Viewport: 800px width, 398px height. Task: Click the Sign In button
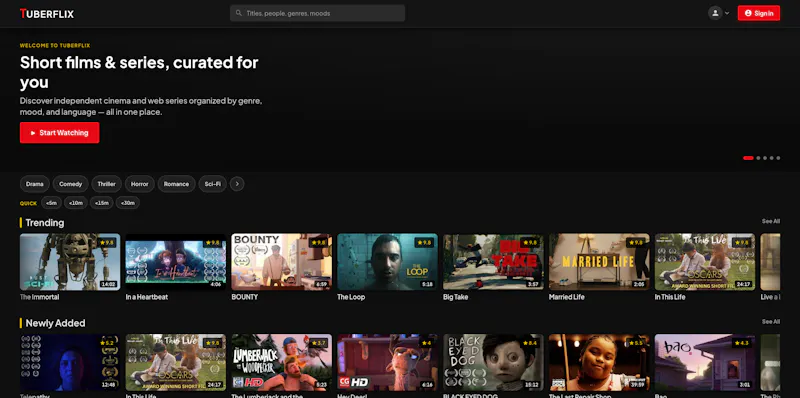(759, 13)
